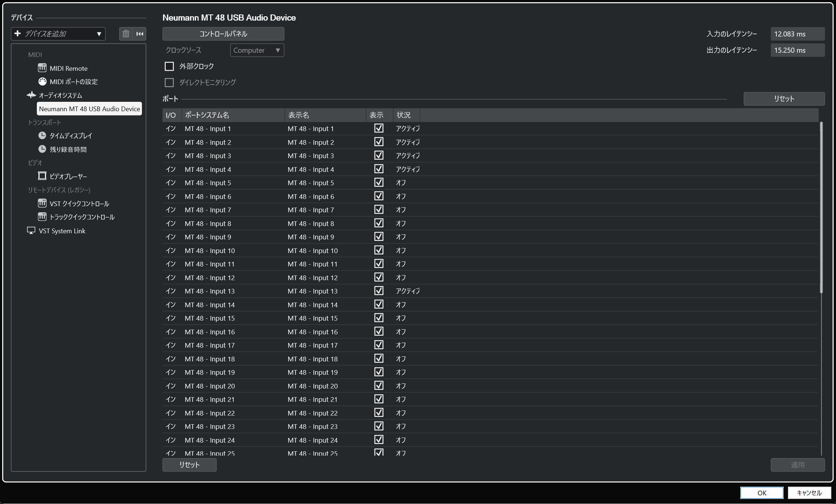Uncheck 表示 for MT 48 - Input 5

click(379, 183)
